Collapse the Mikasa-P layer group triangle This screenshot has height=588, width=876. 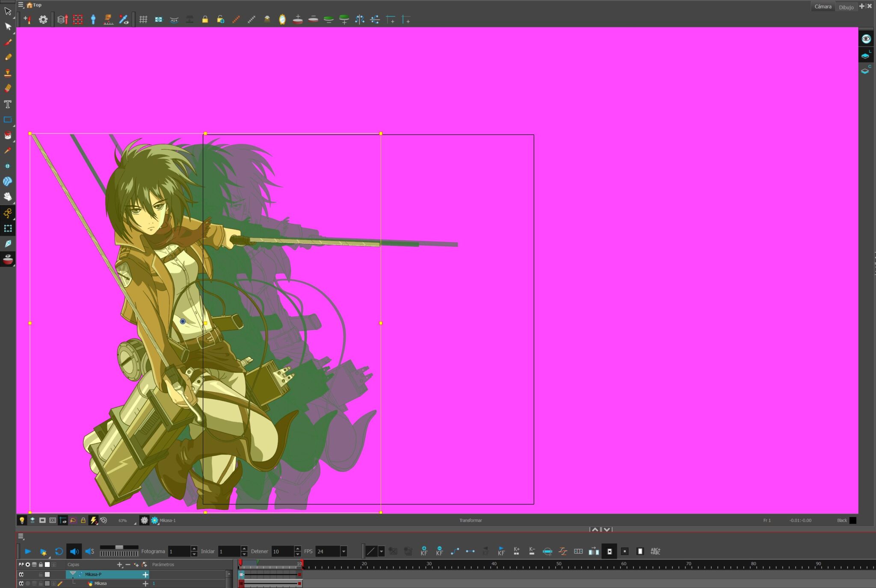click(x=73, y=573)
